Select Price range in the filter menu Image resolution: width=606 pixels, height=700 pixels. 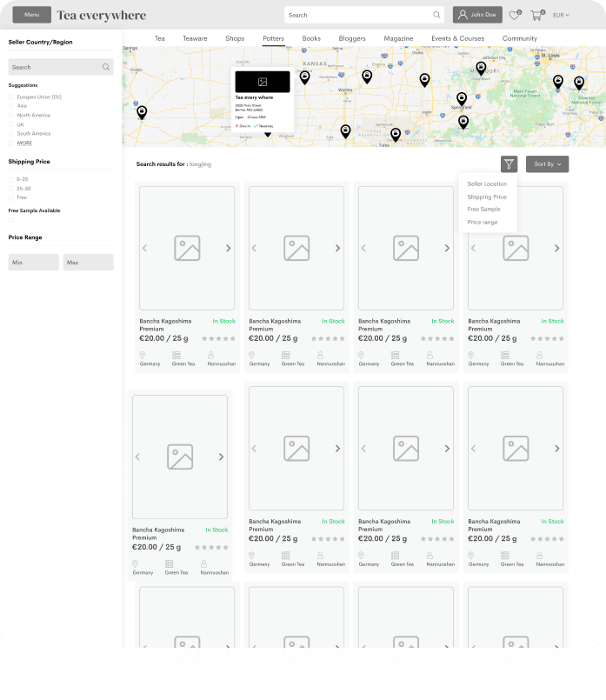(x=483, y=222)
